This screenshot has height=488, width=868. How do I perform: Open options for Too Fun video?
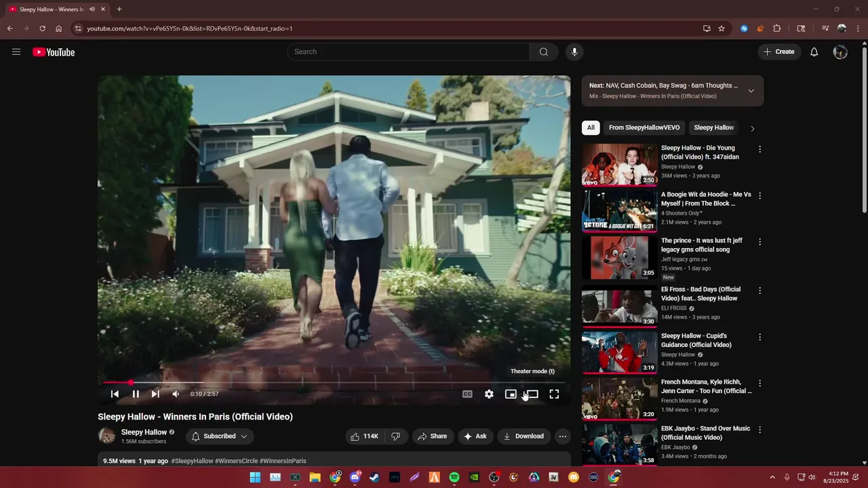pos(759,384)
